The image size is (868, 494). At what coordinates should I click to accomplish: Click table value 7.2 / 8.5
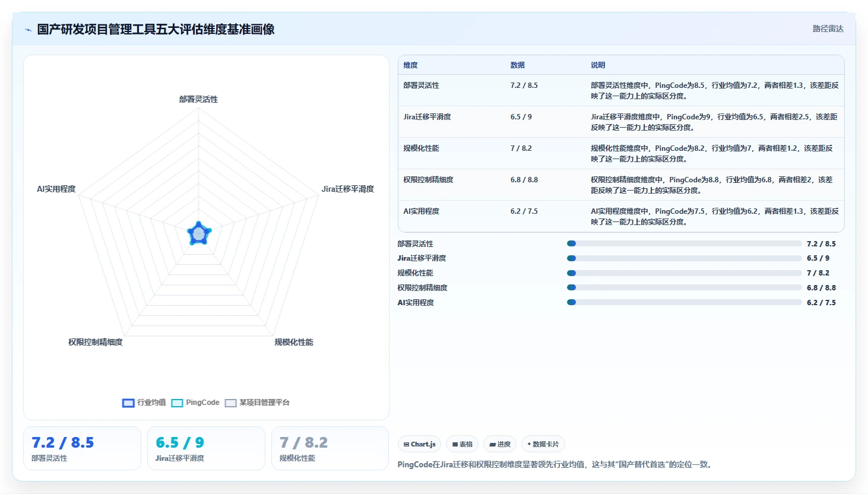pos(524,85)
